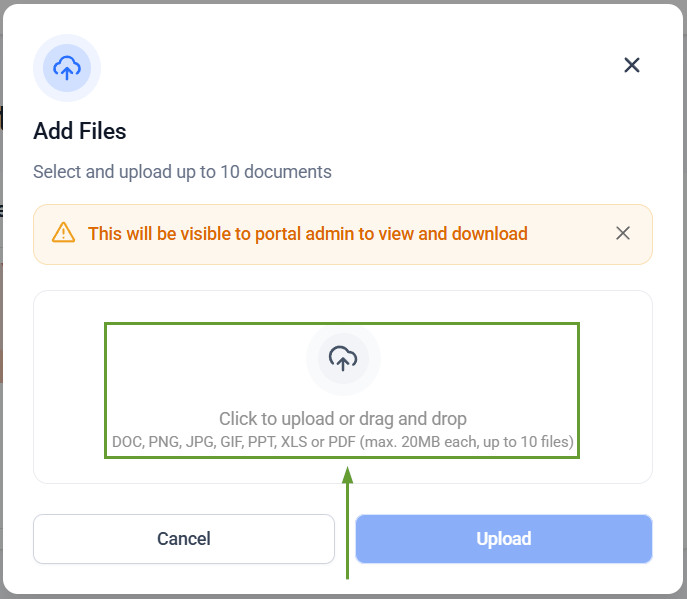
Task: Dismiss the portal admin warning banner
Action: (623, 233)
